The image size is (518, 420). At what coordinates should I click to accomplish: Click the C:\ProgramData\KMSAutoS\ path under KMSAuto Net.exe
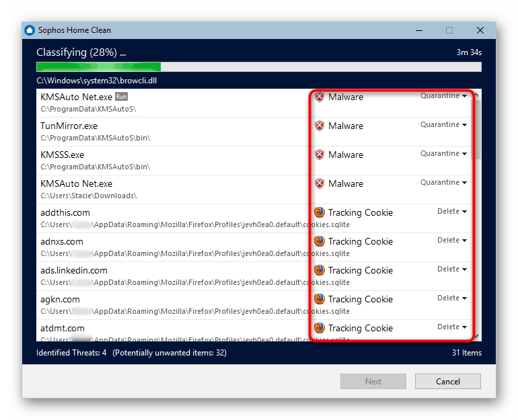(88, 109)
